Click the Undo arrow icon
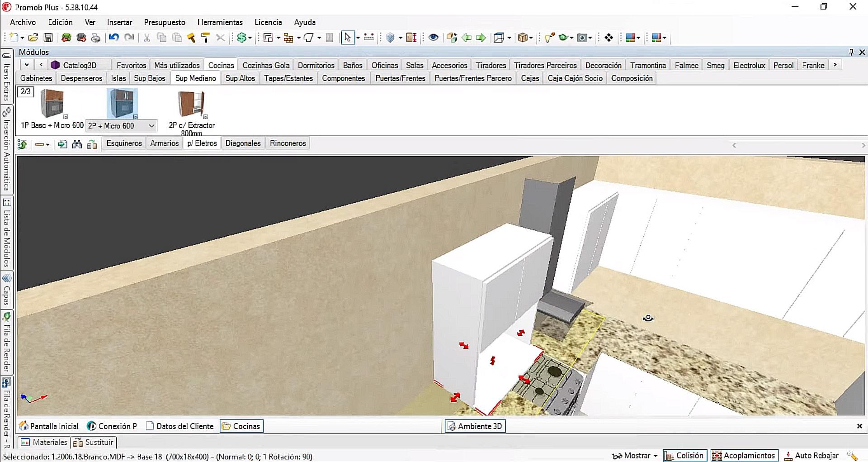 tap(114, 38)
